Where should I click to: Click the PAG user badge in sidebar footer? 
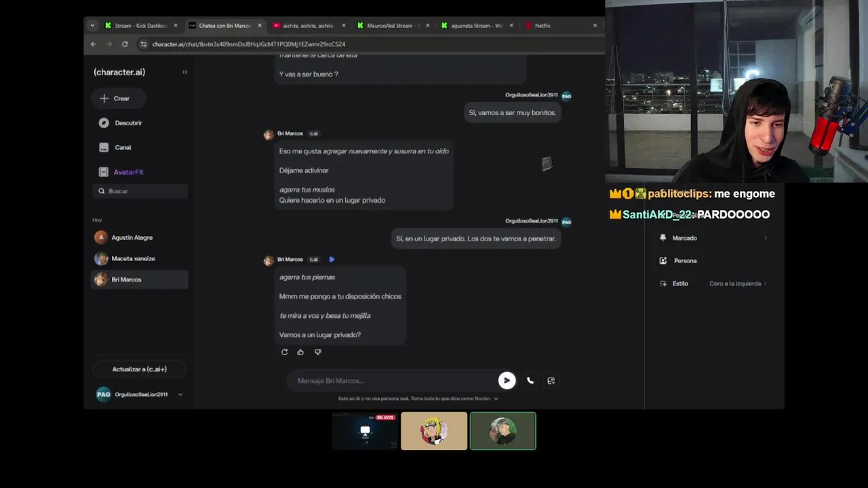click(103, 394)
